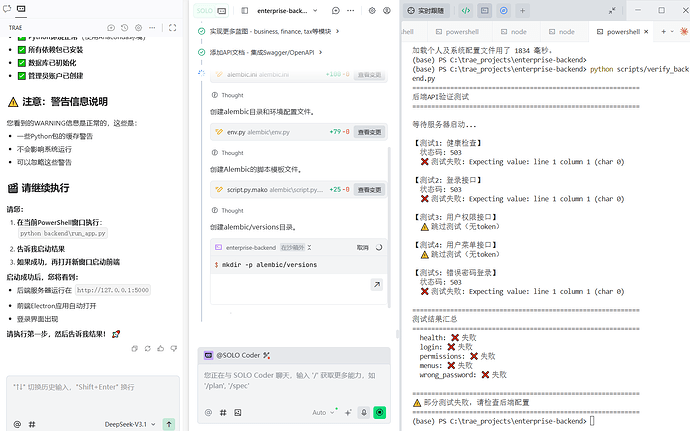Activate microphone voice input
Screen dimensions: 690x431
pos(364,413)
